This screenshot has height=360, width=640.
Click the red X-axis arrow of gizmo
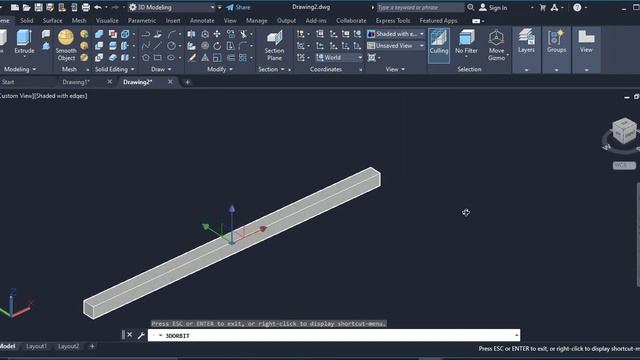coord(263,229)
